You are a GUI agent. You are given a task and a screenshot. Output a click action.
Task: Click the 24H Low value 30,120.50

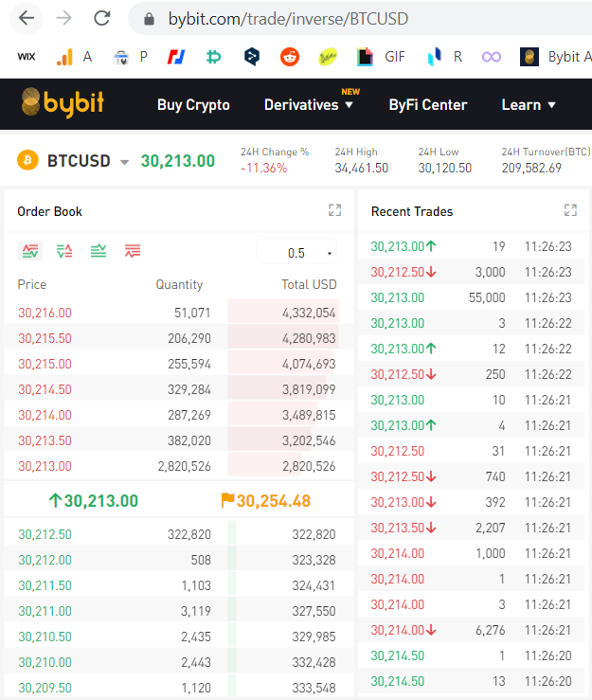pyautogui.click(x=444, y=168)
